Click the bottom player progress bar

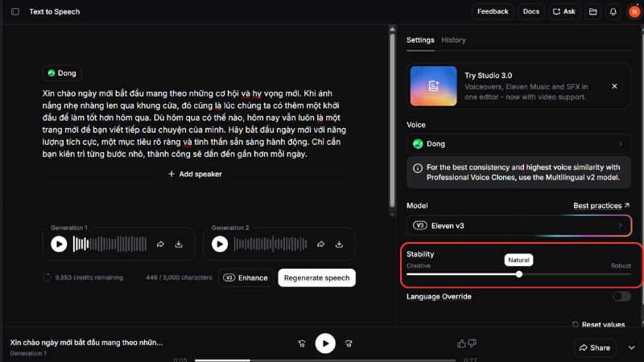coord(325,360)
